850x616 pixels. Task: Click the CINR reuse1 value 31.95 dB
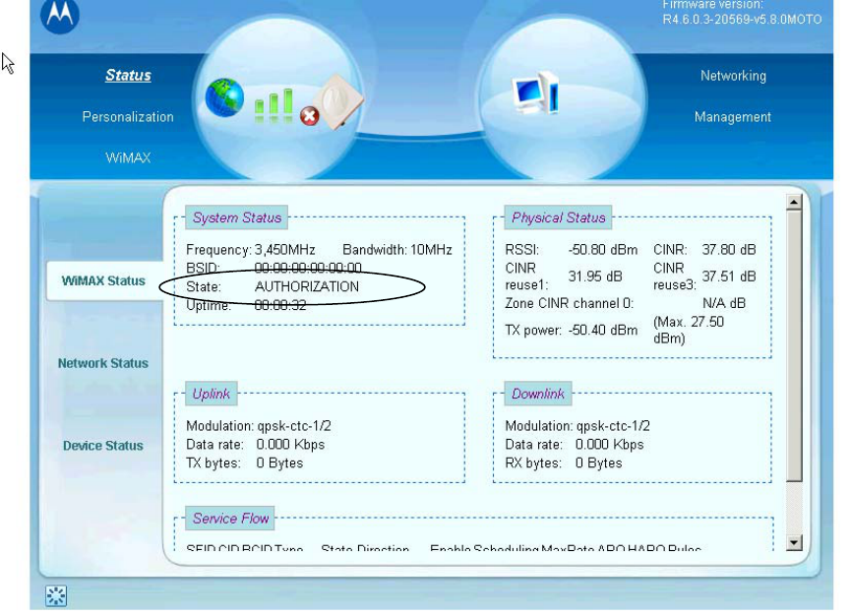pos(595,277)
